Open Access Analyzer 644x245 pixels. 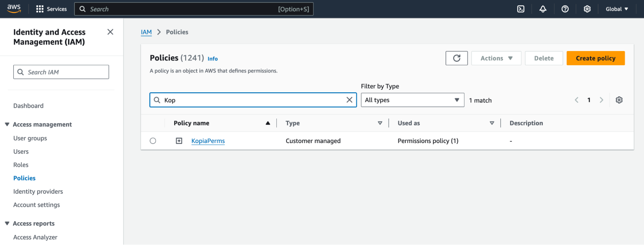click(x=35, y=237)
